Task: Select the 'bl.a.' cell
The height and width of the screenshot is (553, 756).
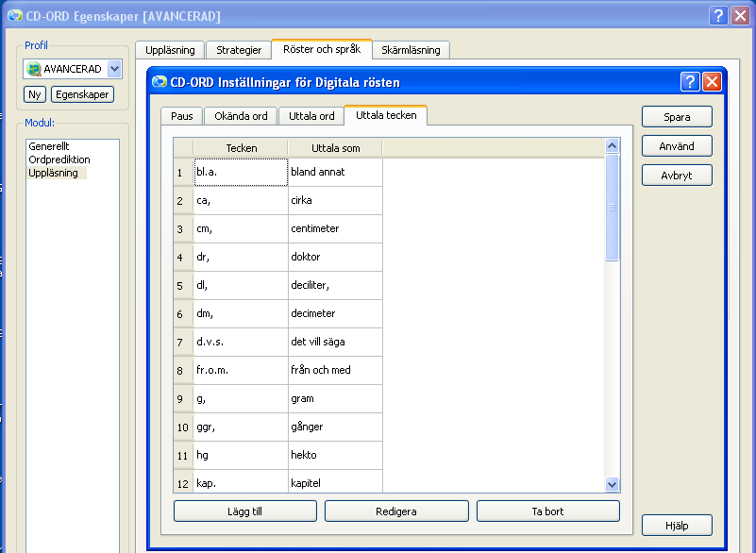Action: click(241, 172)
